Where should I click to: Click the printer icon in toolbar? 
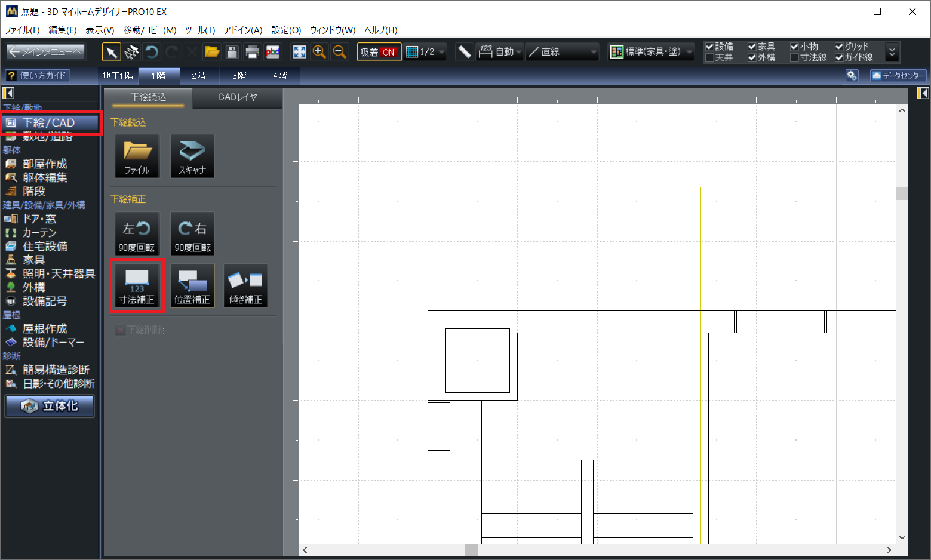click(252, 52)
